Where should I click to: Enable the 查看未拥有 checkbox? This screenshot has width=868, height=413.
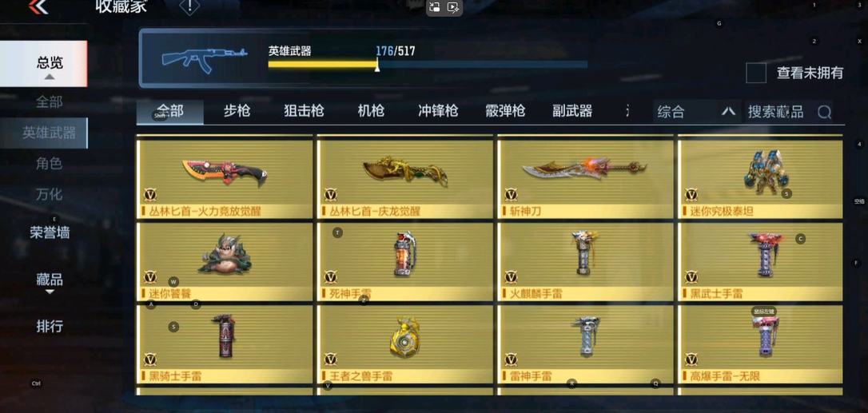[756, 73]
